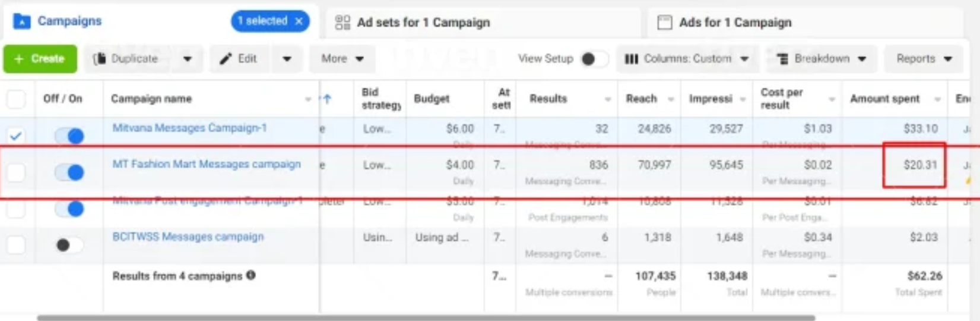Enable the BCITWSS Messages campaign toggle
Screen dimensions: 980x321
69,245
